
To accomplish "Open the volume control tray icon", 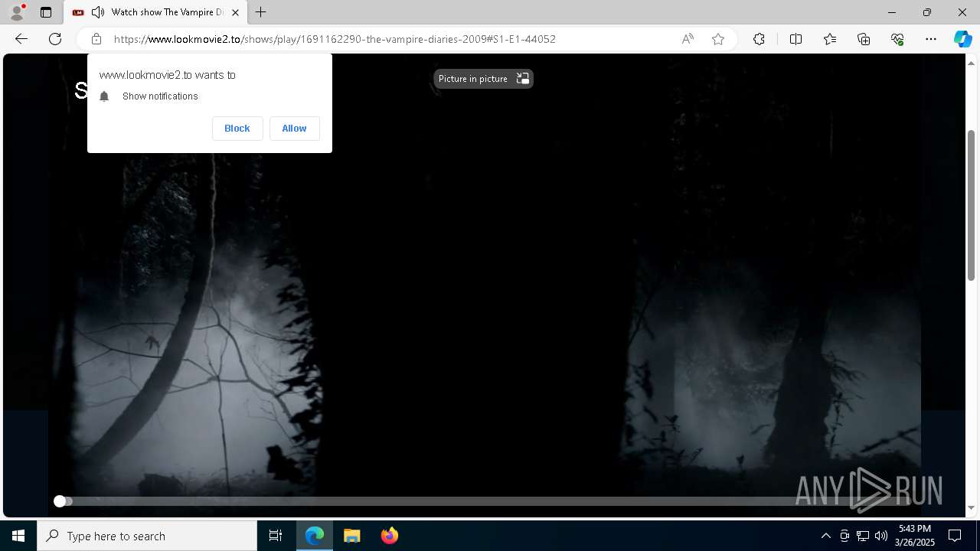I will (x=881, y=536).
